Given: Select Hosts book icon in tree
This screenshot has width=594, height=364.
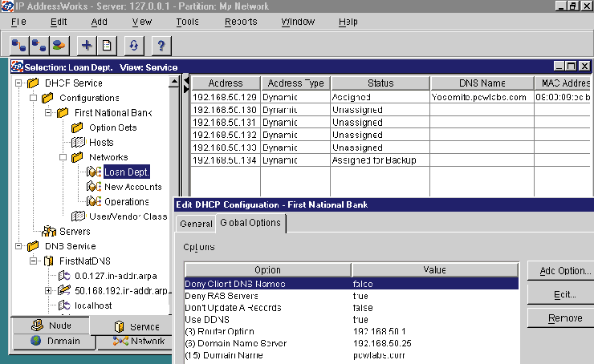Looking at the screenshot, I should [78, 142].
